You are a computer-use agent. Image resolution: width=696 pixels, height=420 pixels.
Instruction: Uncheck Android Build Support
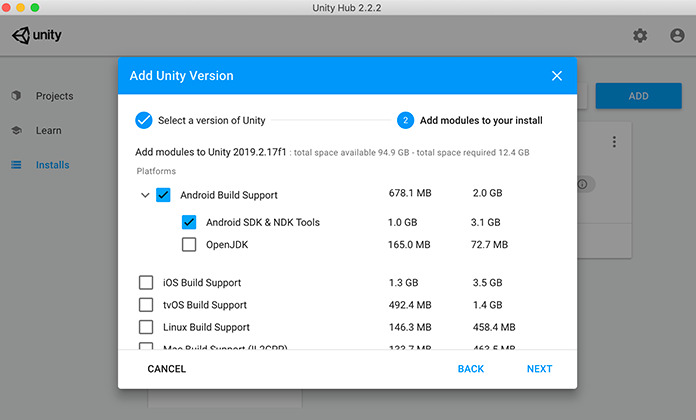163,195
